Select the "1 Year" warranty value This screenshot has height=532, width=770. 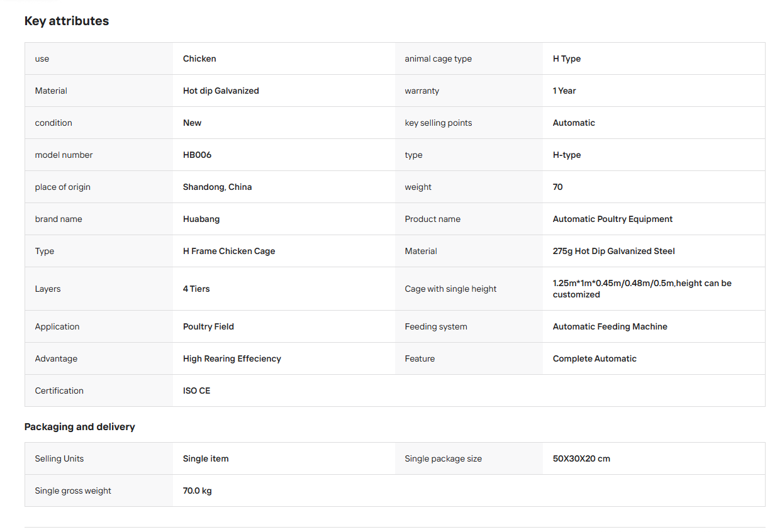coord(564,91)
